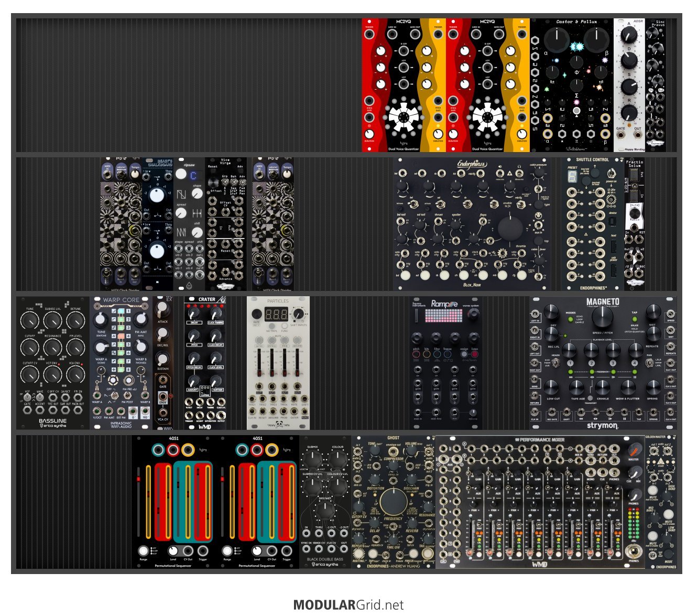Click the large center knob on Blck_Noir

point(510,229)
